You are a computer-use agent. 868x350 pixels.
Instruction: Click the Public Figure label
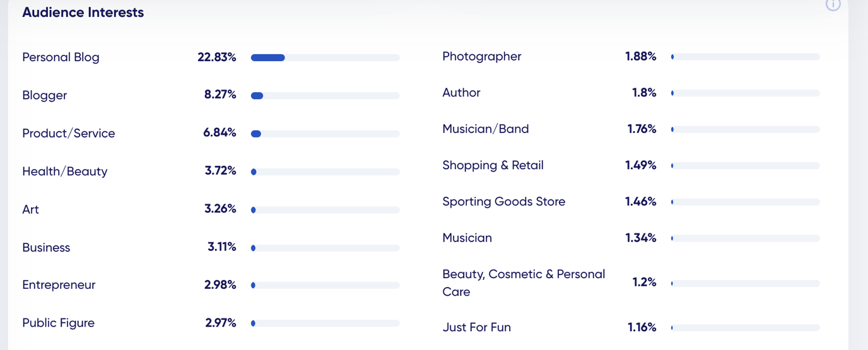[58, 323]
